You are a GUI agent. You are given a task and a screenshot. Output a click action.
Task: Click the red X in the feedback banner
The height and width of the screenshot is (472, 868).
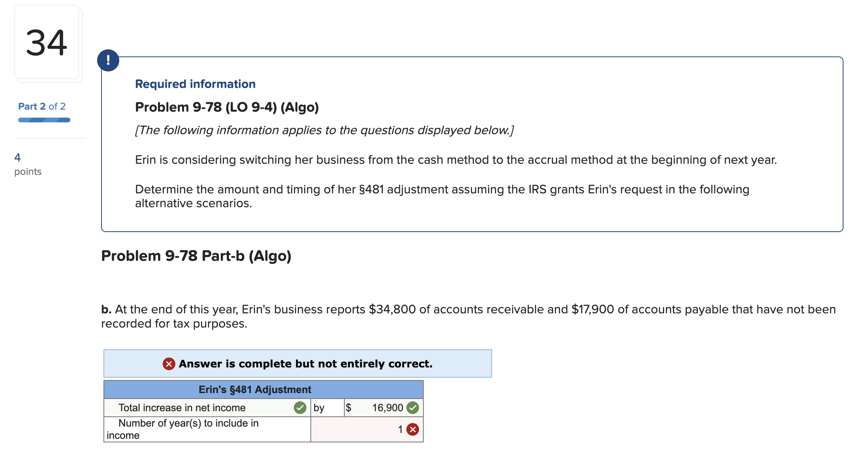click(x=169, y=364)
